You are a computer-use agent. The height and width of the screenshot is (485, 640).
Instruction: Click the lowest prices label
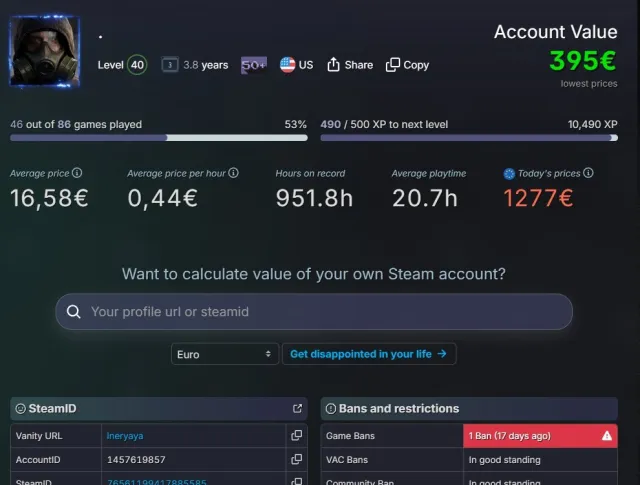click(x=589, y=84)
